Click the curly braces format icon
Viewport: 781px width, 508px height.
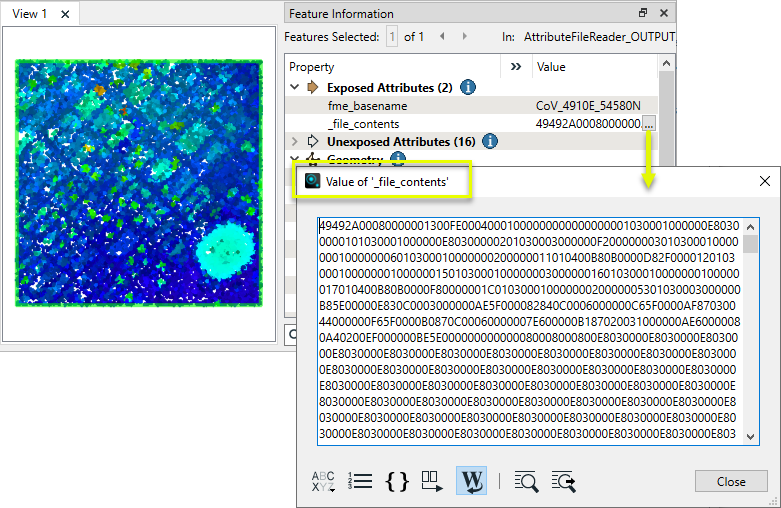tap(397, 481)
